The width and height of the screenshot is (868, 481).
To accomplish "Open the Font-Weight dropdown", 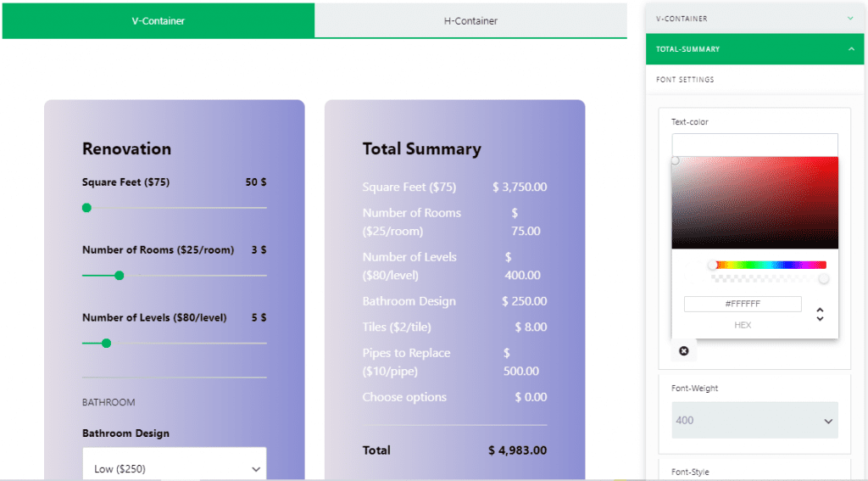I will click(x=754, y=420).
